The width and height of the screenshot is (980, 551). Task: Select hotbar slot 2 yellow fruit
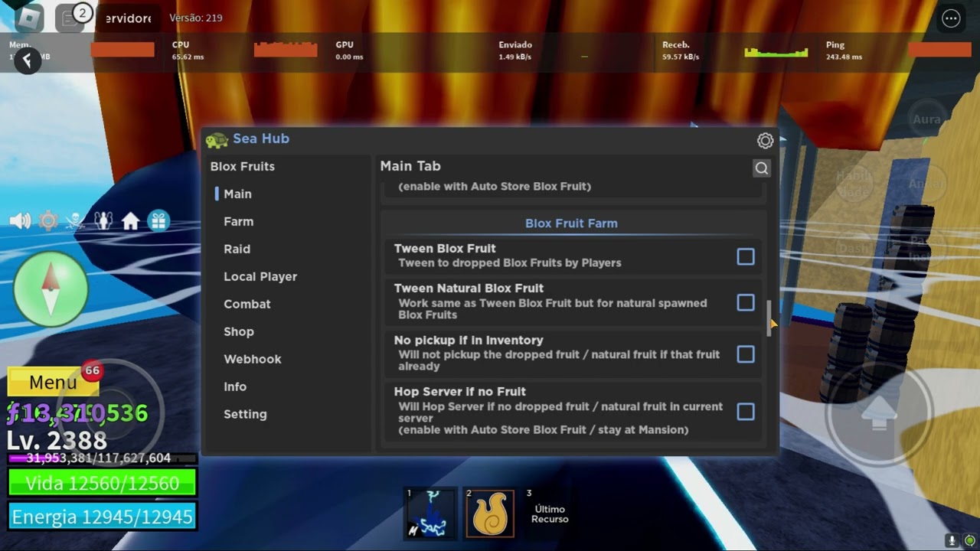point(490,513)
